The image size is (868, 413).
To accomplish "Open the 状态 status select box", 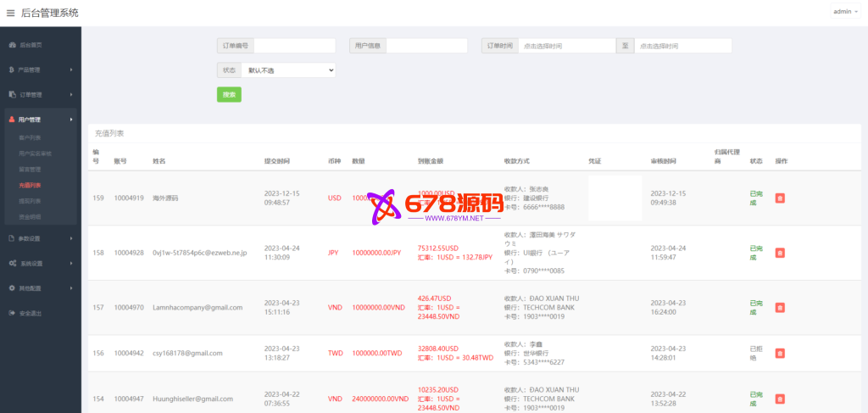I will pyautogui.click(x=288, y=70).
